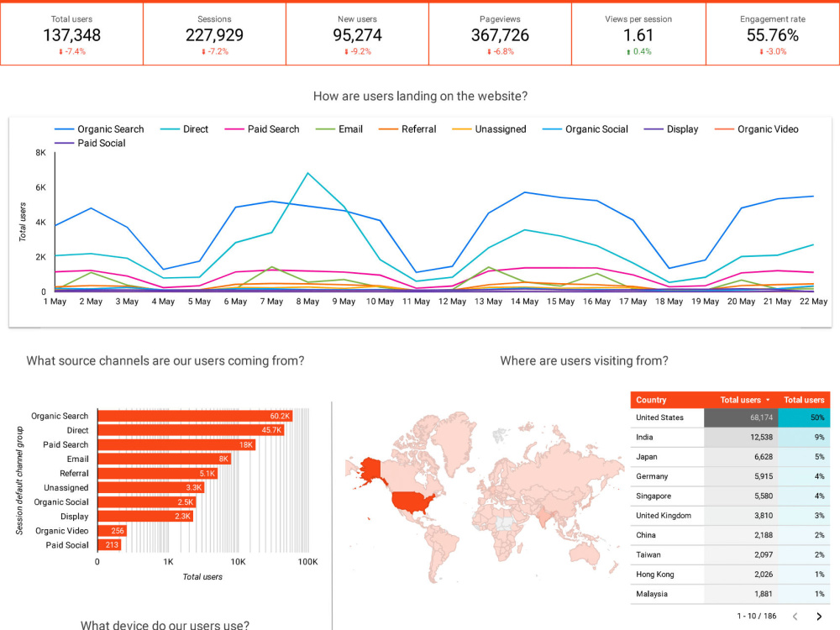Click the 50% cell for United States

click(x=804, y=417)
